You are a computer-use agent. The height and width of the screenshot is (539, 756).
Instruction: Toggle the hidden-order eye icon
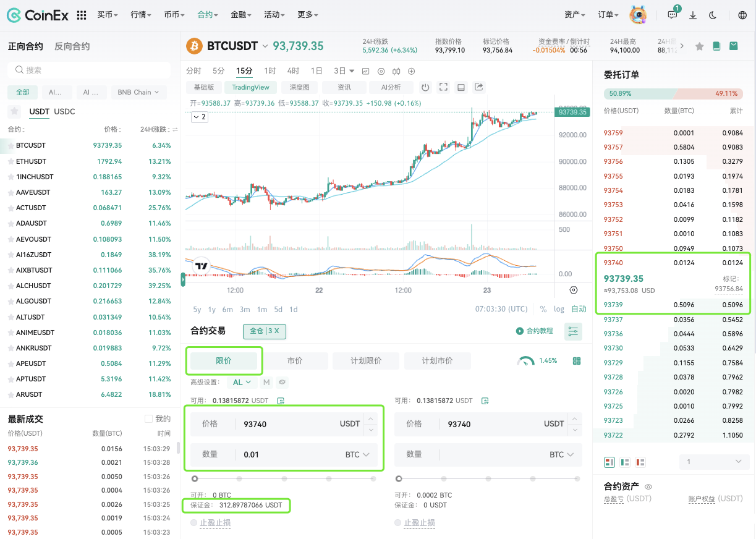point(282,383)
